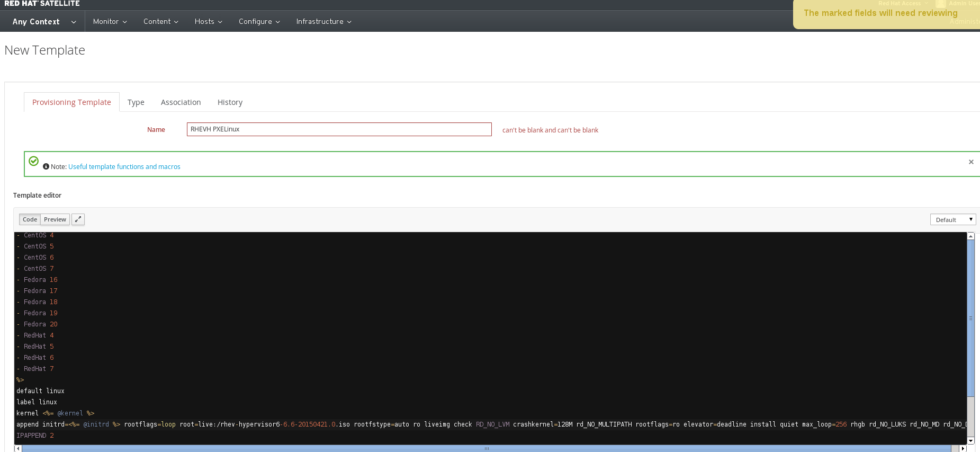Click the Name input field
Screen dimensions: 980x452
click(x=339, y=129)
